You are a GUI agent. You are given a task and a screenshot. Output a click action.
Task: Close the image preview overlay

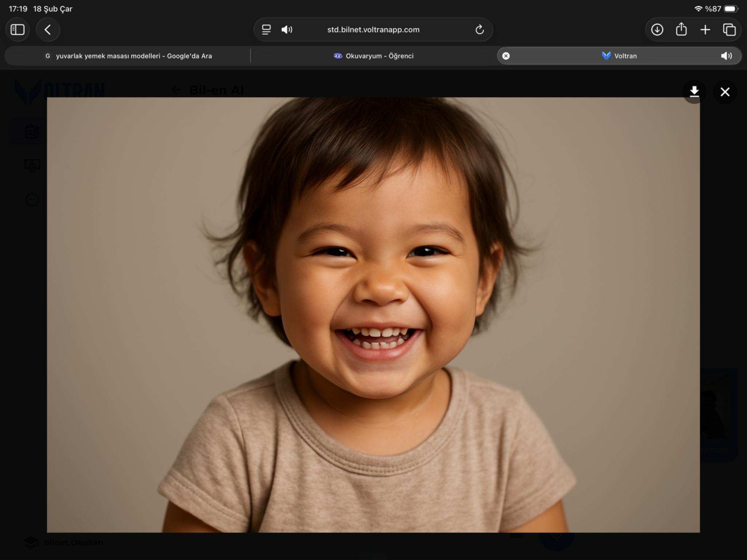725,92
